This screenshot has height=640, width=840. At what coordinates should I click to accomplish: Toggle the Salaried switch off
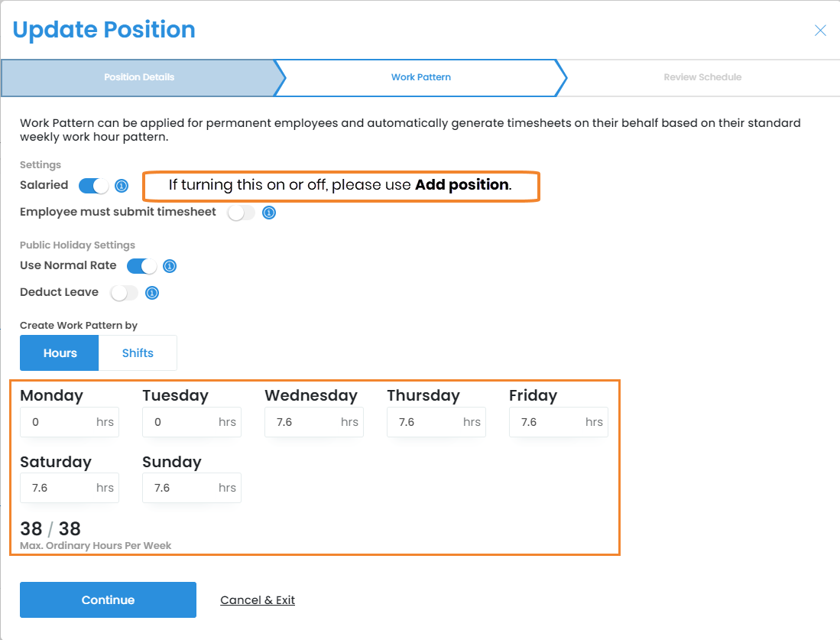(x=93, y=186)
